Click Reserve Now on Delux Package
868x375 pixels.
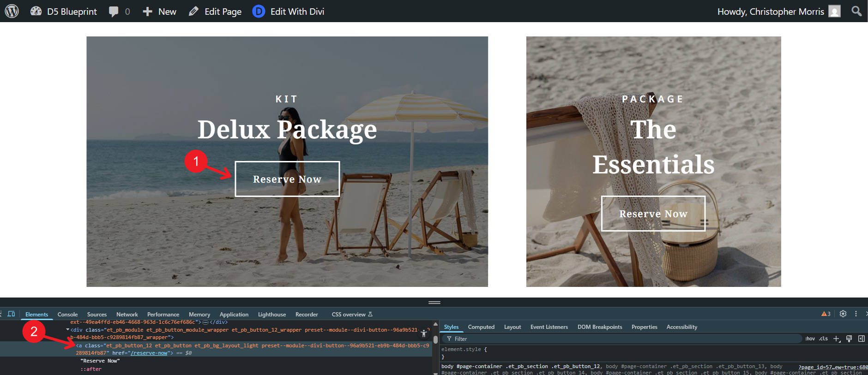click(287, 179)
